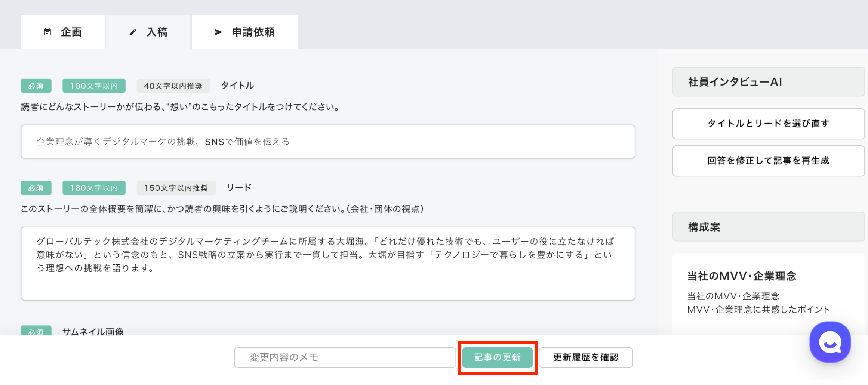The image size is (868, 385).
Task: Open the chat support bubble icon
Action: [x=829, y=342]
